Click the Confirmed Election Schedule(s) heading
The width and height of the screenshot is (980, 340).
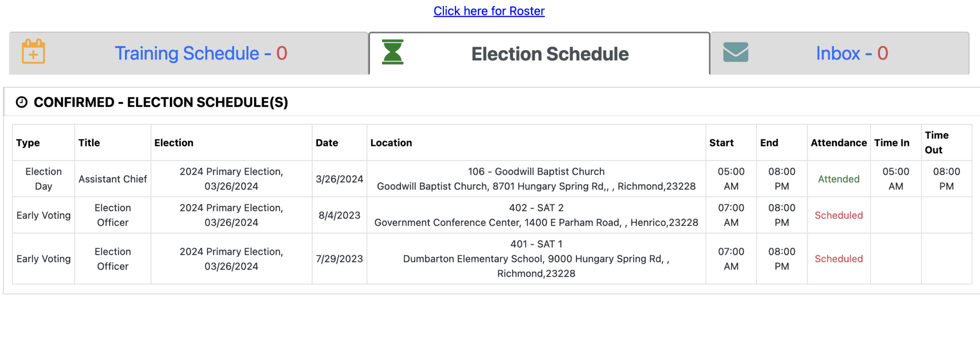pos(161,102)
